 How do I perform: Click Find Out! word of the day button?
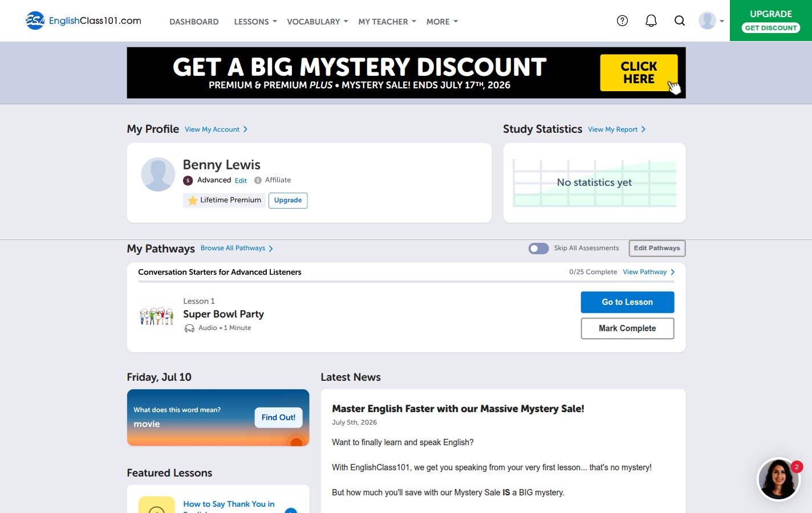tap(278, 417)
